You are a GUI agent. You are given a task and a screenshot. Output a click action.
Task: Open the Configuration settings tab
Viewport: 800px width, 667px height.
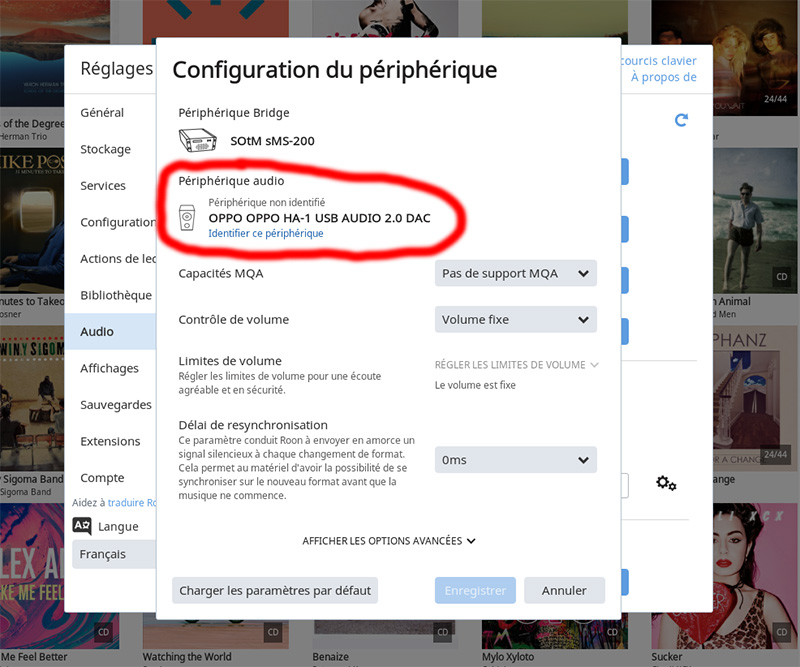(110, 222)
